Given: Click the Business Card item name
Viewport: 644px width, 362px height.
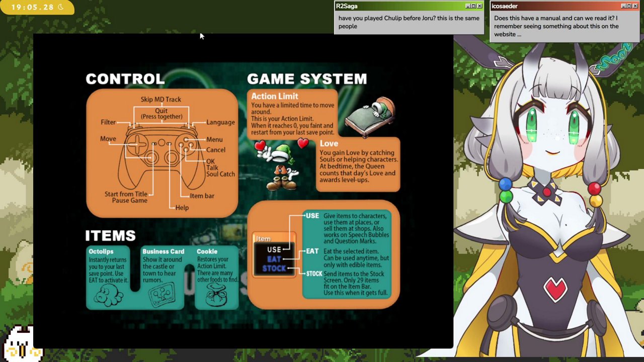Looking at the screenshot, I should click(164, 251).
